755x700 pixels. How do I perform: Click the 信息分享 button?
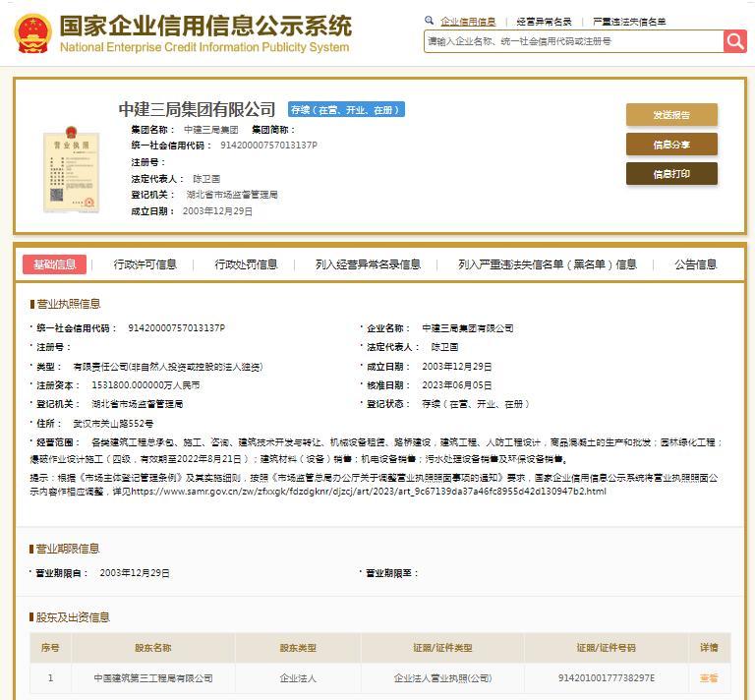click(671, 145)
